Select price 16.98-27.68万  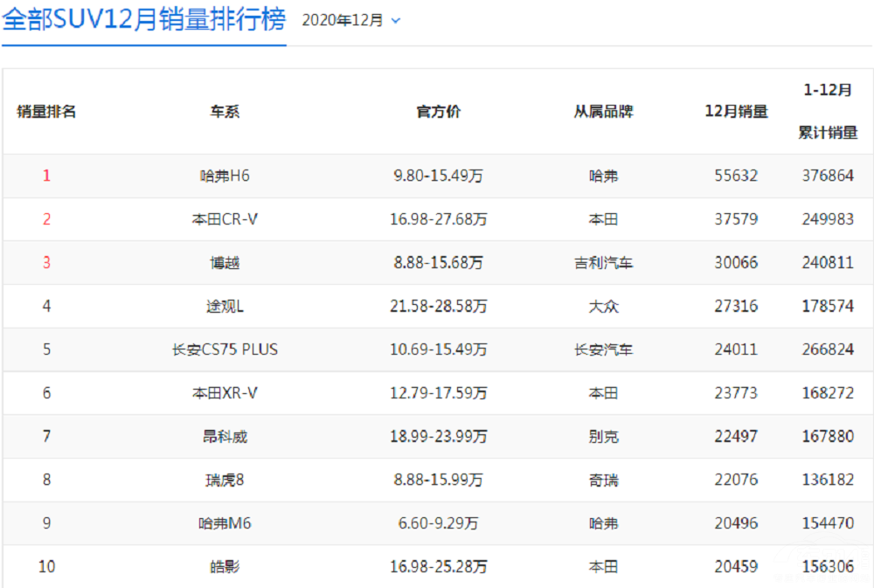tap(438, 219)
